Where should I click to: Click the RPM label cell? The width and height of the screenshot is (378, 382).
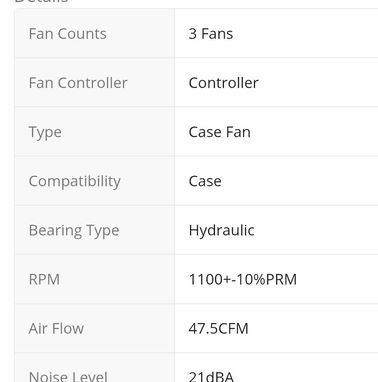(95, 279)
